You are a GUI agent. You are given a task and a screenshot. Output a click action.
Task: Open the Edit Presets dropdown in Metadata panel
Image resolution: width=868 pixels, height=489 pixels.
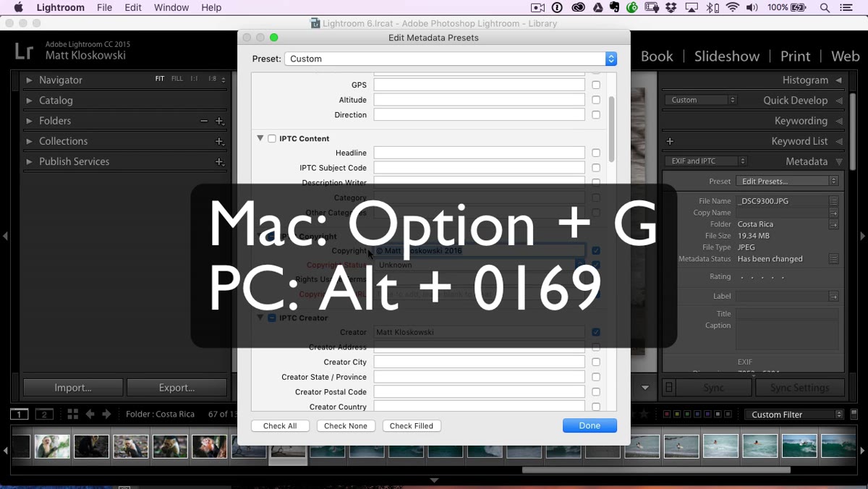click(x=787, y=181)
